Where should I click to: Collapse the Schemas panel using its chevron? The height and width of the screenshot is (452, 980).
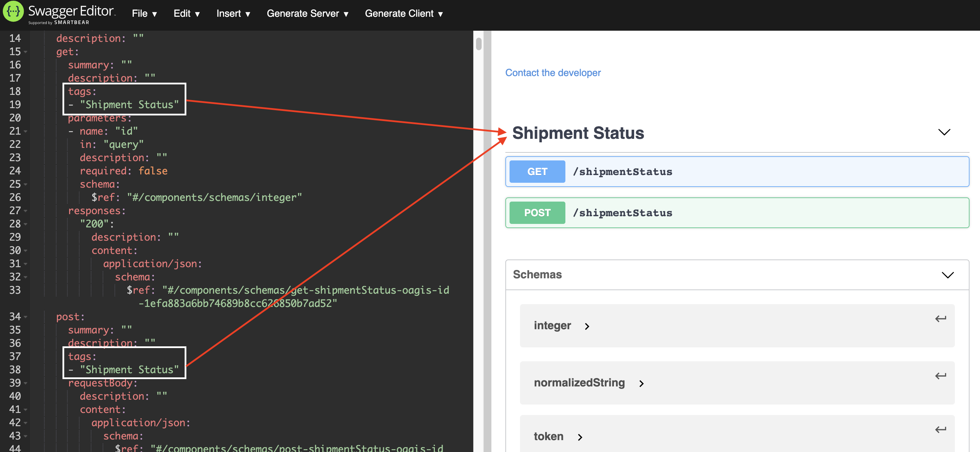[948, 274]
